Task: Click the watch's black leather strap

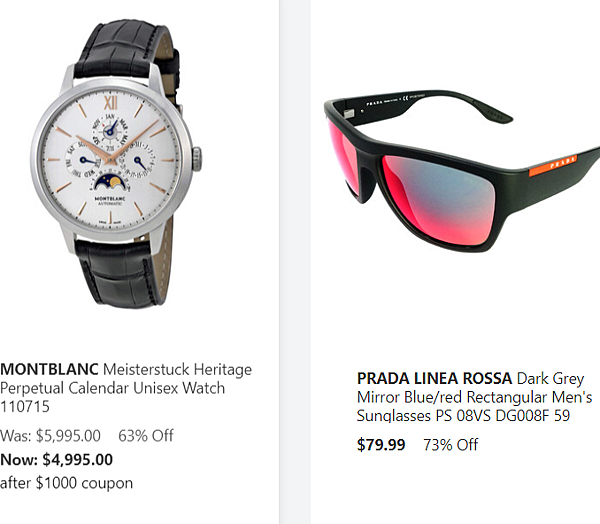Action: pyautogui.click(x=126, y=50)
